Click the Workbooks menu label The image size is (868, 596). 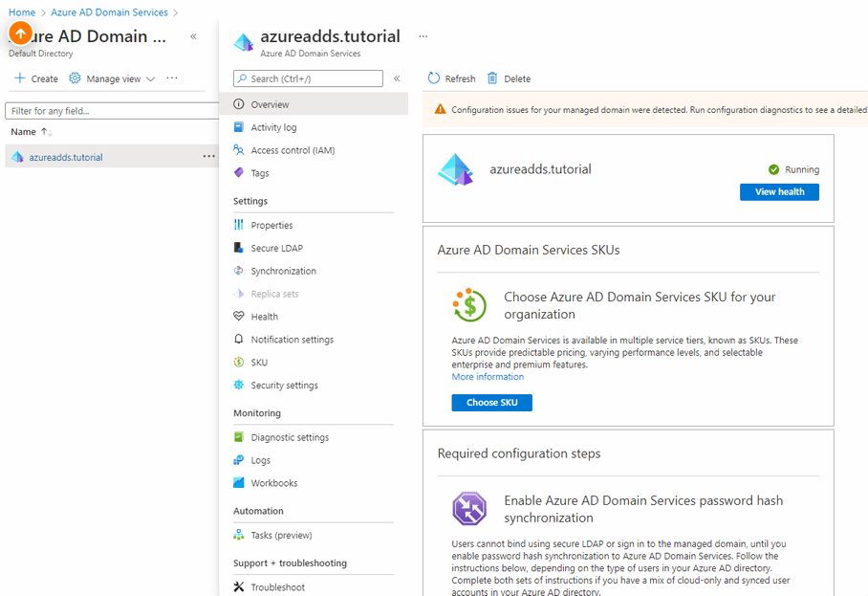274,483
